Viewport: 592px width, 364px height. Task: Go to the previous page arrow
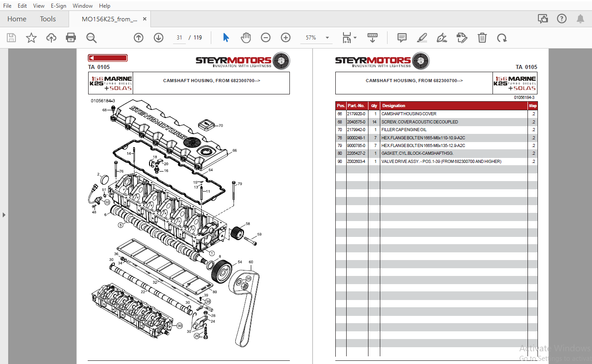(x=139, y=38)
